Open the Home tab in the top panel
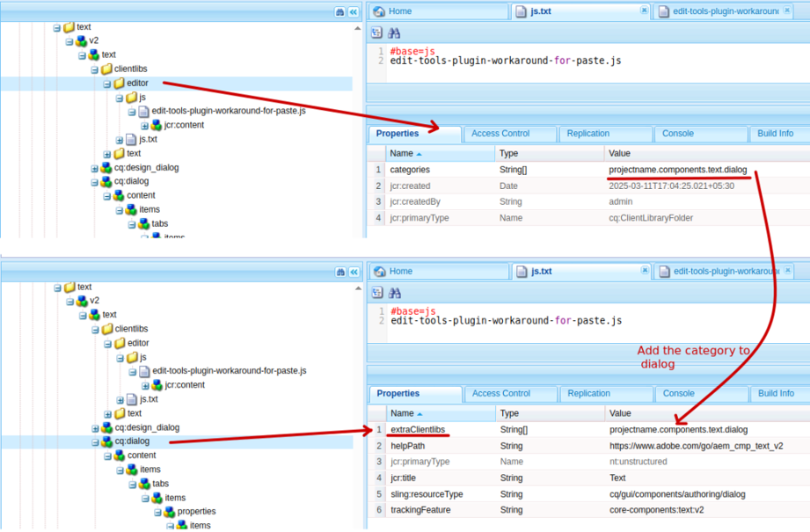Screen dimensions: 810x532 [400, 11]
